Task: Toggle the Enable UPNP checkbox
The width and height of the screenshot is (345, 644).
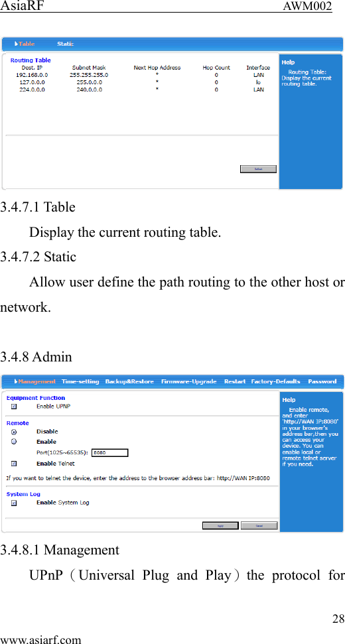Action: coord(14,407)
